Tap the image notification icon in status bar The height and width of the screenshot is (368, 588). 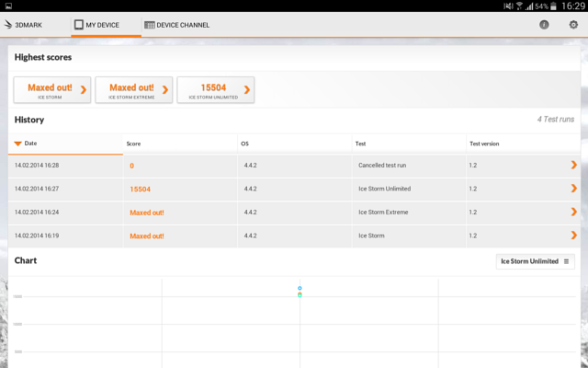click(8, 6)
